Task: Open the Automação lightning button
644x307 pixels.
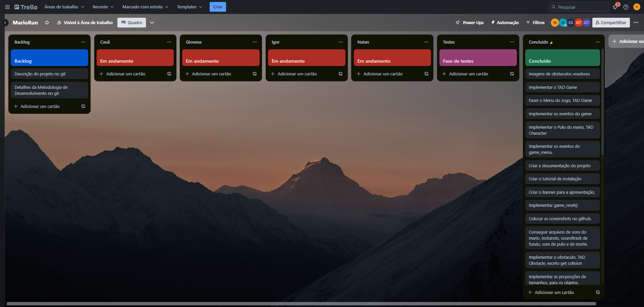Action: pos(505,22)
